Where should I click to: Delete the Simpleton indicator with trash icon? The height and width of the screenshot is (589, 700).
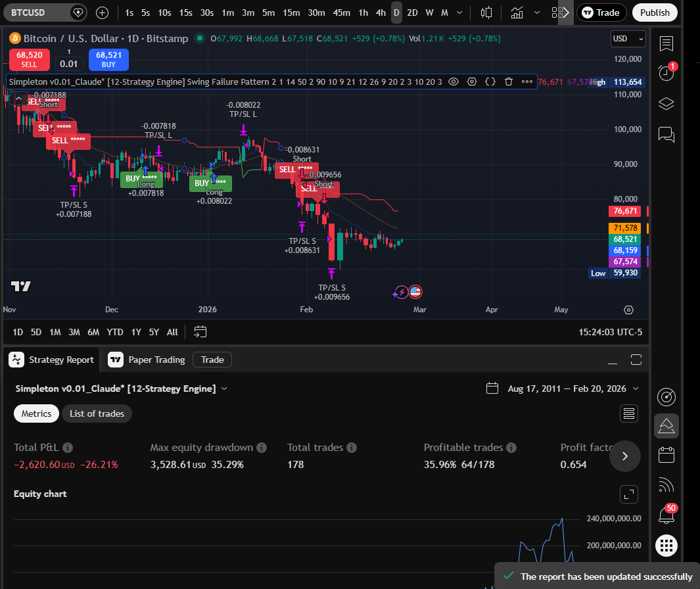point(509,82)
